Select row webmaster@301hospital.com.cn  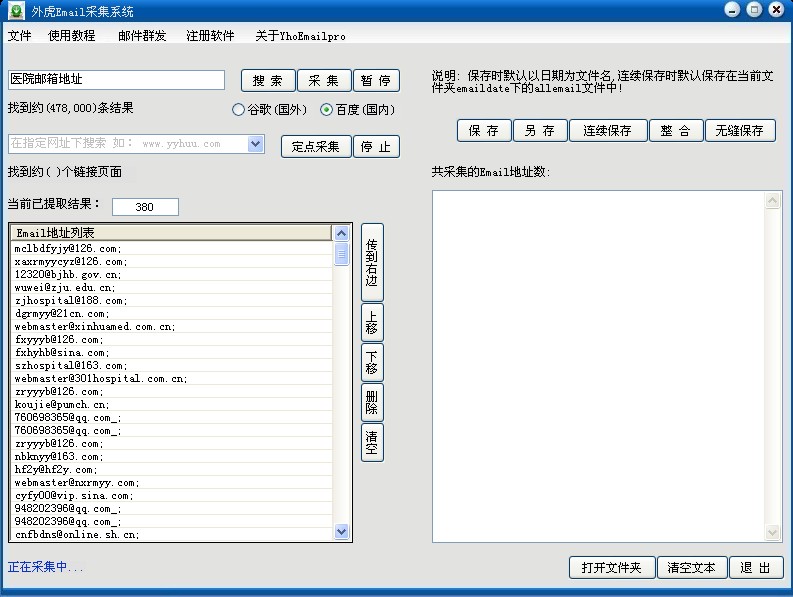pos(171,378)
